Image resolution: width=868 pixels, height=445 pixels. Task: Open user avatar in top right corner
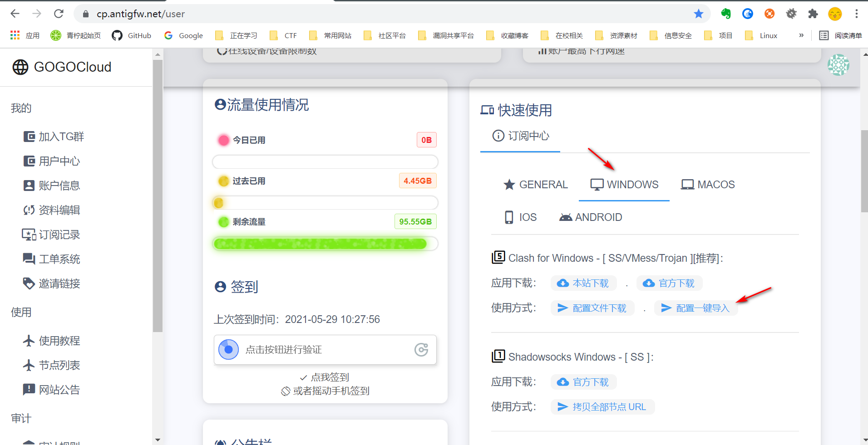point(838,65)
